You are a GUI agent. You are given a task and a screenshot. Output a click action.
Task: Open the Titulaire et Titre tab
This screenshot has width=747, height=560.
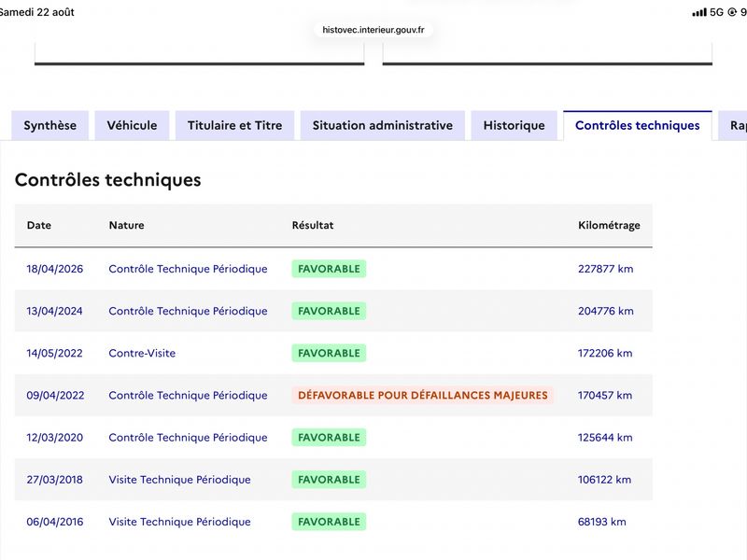[235, 125]
